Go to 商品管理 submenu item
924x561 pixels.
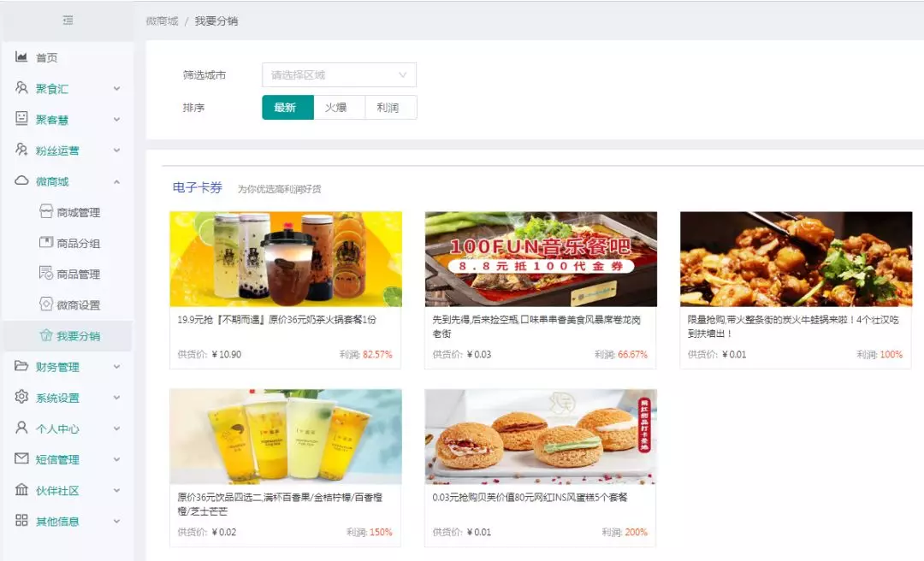coord(78,274)
